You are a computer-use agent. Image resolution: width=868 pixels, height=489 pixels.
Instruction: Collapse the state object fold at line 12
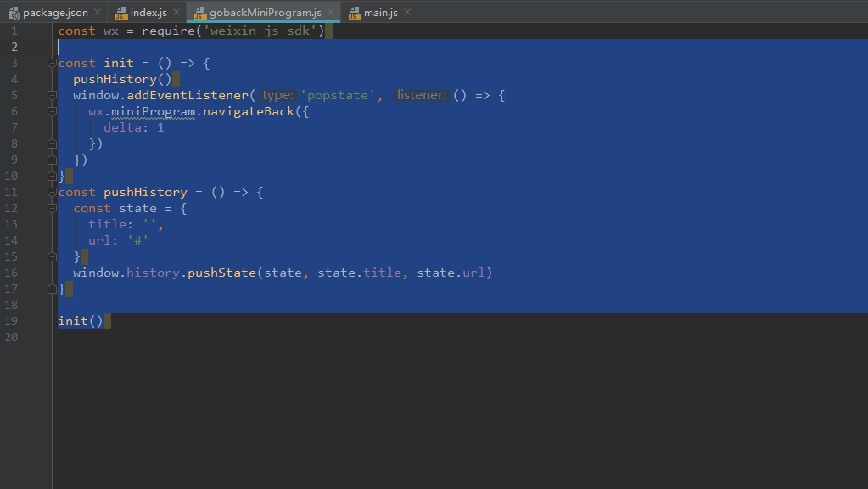(52, 208)
